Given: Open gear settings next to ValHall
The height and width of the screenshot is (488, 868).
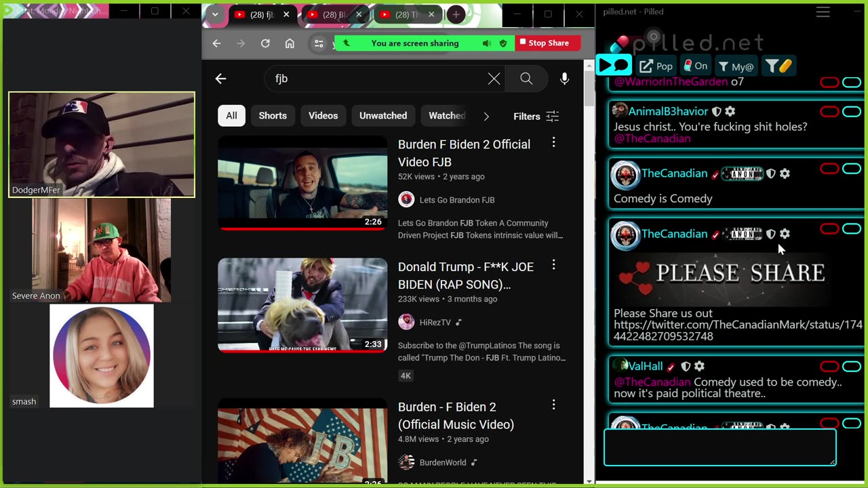Looking at the screenshot, I should pyautogui.click(x=699, y=366).
